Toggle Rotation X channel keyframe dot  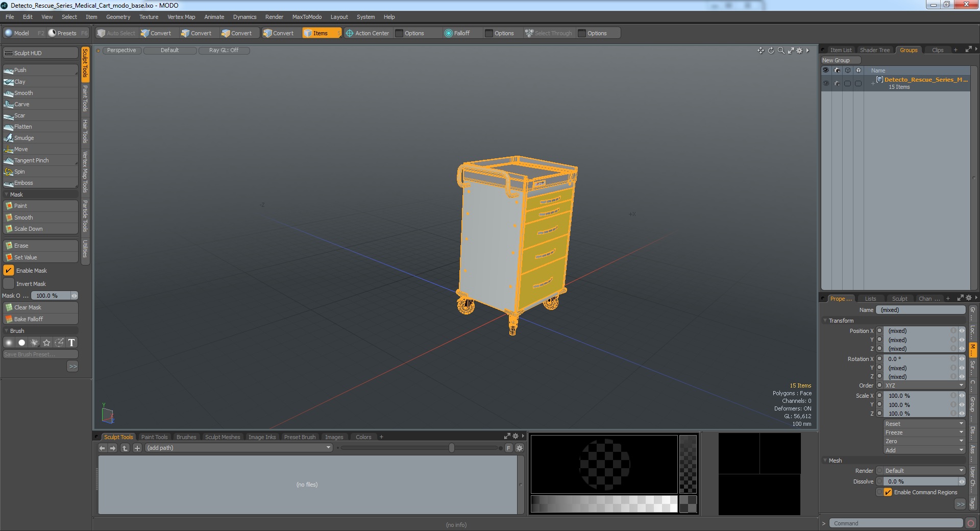coord(879,359)
